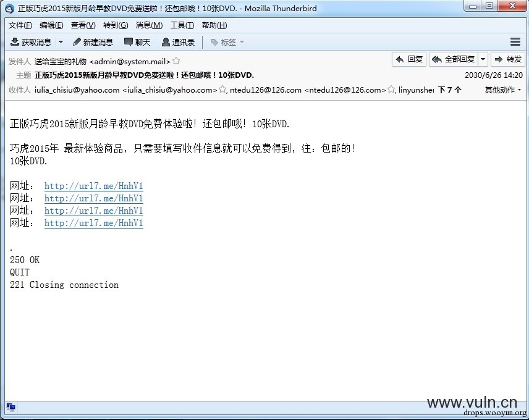Viewport: 529px width, 420px height.
Task: Click 获取消息 get messages button
Action: 31,42
